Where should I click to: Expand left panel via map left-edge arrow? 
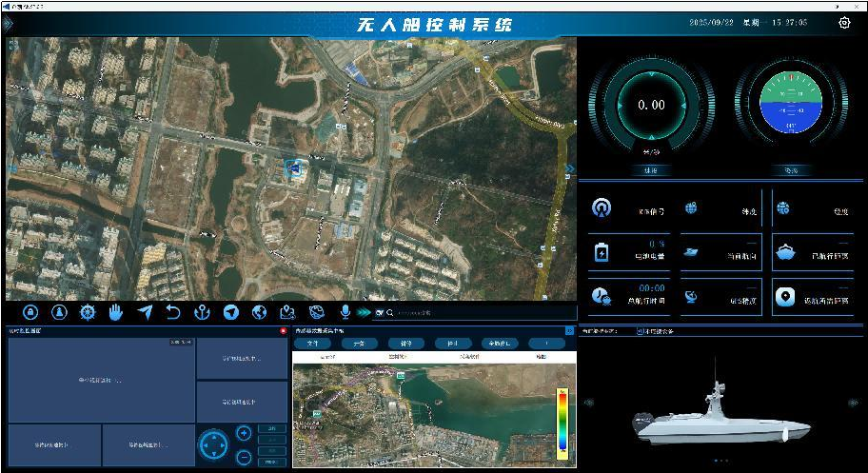click(x=11, y=168)
